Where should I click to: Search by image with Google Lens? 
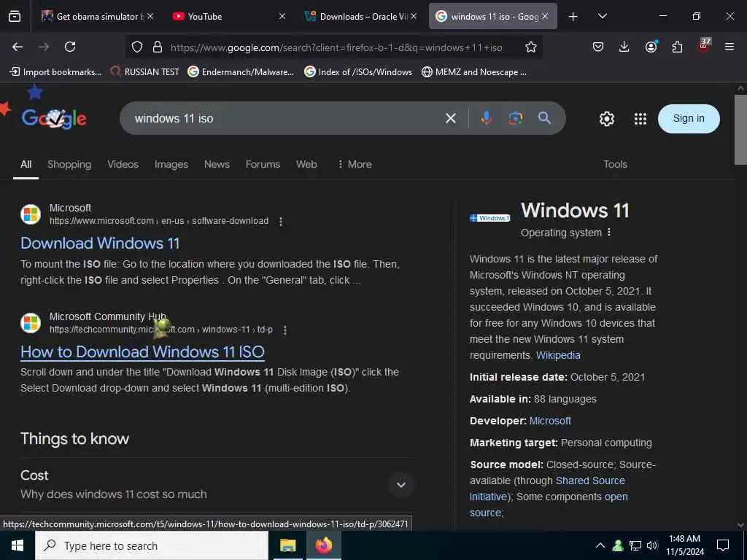point(516,118)
